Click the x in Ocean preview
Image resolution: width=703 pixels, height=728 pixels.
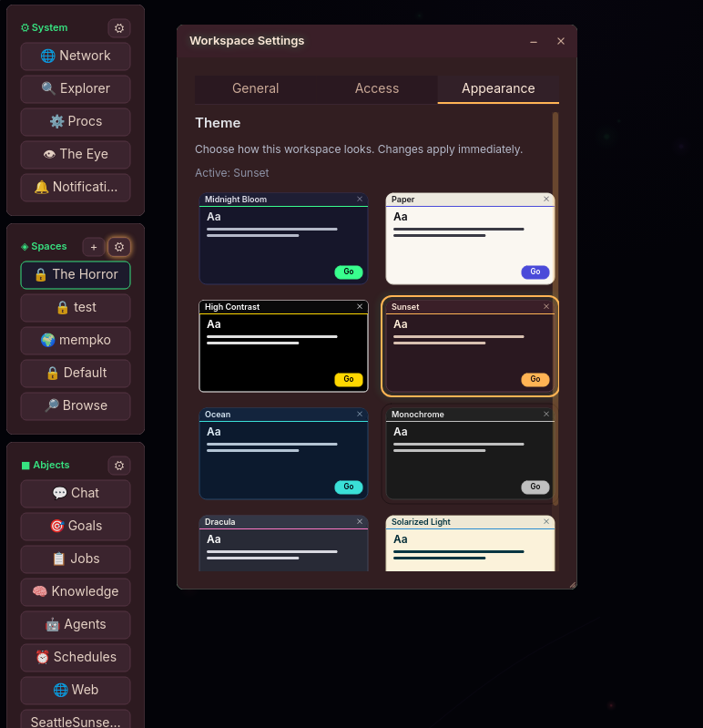pos(360,415)
